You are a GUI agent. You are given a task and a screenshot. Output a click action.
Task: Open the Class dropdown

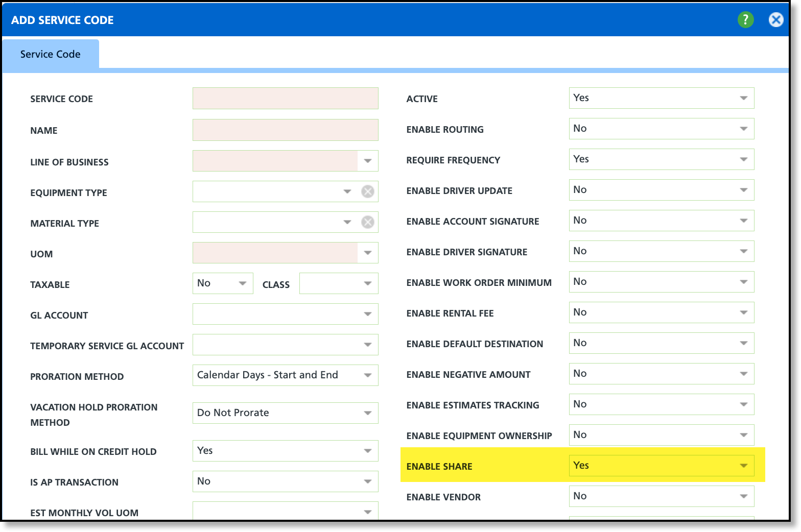339,283
